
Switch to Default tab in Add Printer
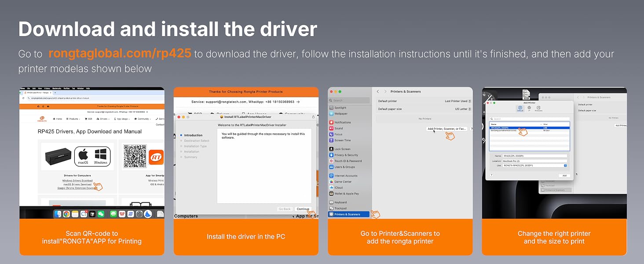[520, 108]
